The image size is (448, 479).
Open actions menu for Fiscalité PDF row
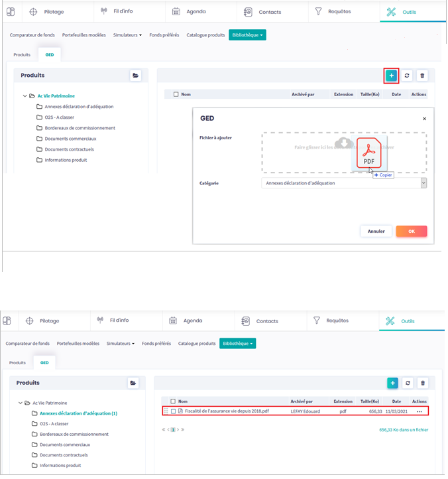point(419,411)
